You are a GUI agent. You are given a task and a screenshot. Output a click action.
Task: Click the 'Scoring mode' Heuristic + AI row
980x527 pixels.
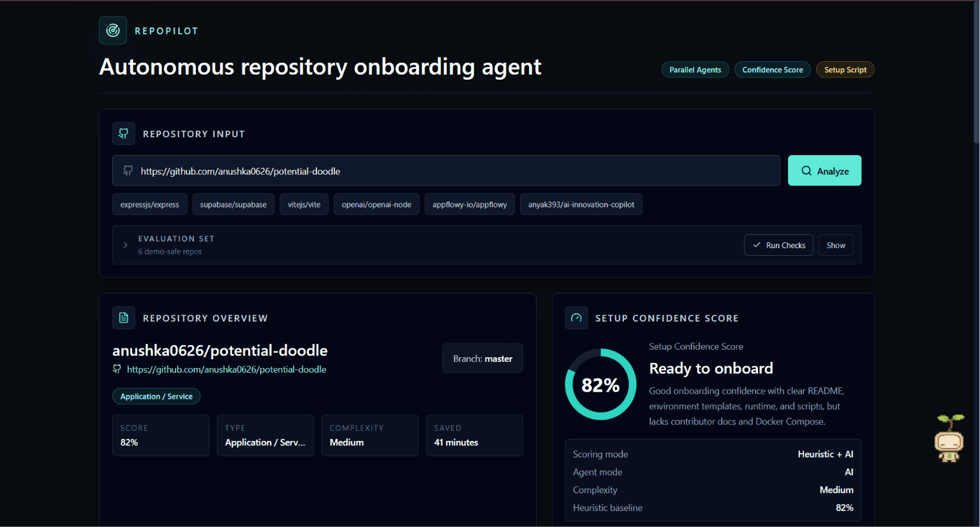click(x=713, y=454)
